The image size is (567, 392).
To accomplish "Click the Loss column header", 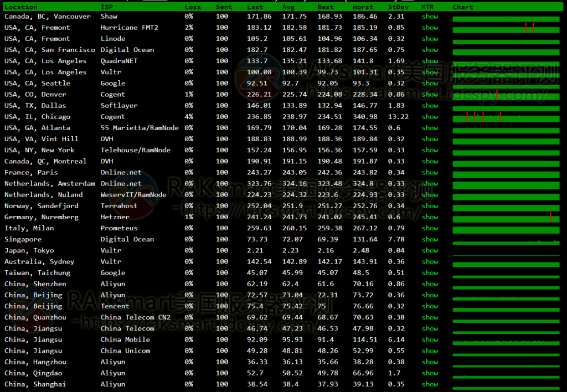I will pos(193,7).
